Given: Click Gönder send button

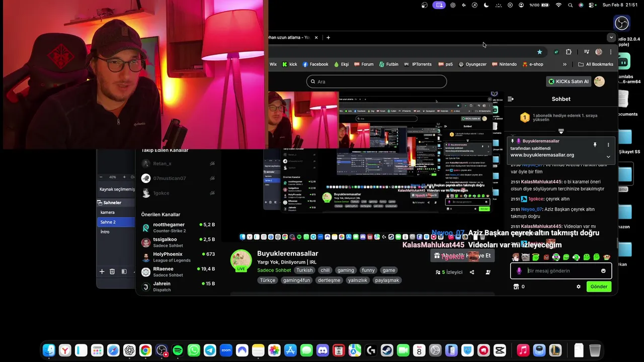Looking at the screenshot, I should [599, 287].
